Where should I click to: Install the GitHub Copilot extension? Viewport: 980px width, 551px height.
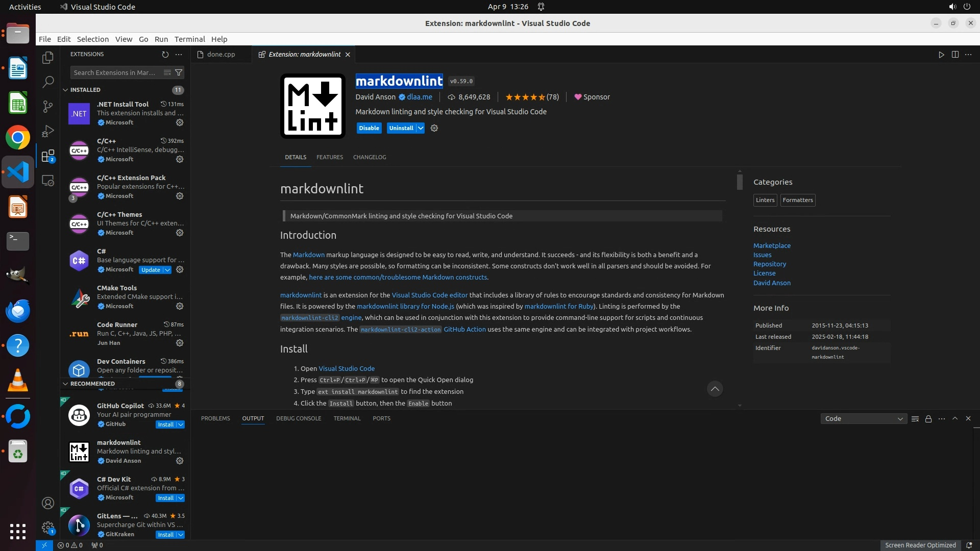[165, 424]
